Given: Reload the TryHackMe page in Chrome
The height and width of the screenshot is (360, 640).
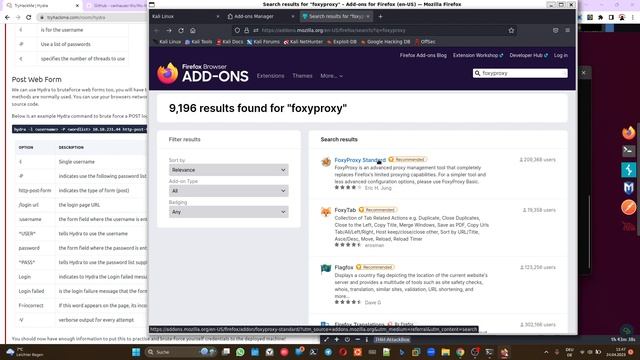Looking at the screenshot, I should (29, 17).
